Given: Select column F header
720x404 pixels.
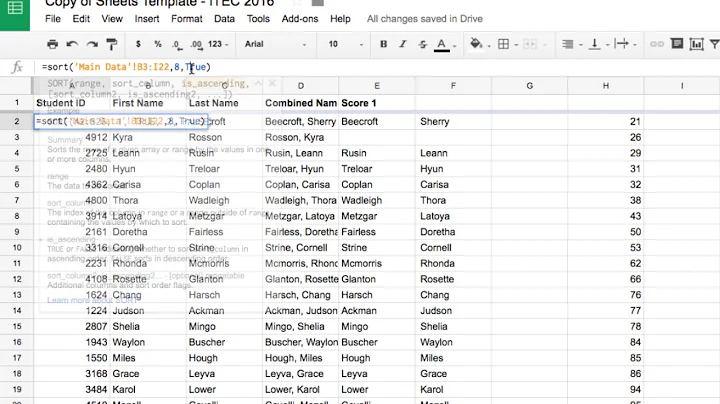Looking at the screenshot, I should 453,86.
